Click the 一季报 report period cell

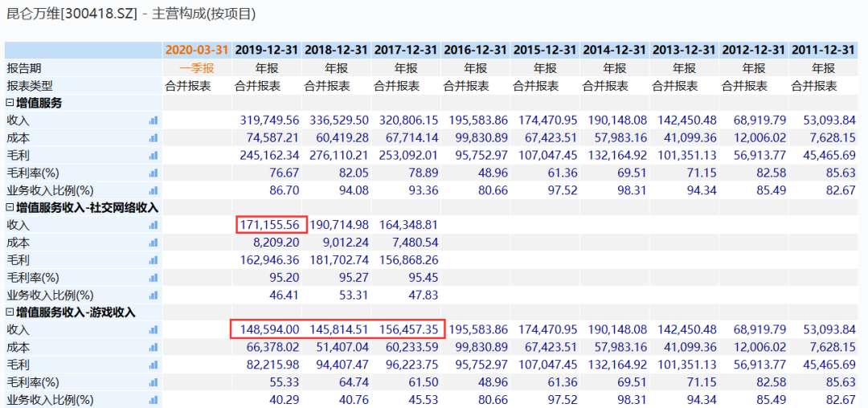click(x=197, y=68)
